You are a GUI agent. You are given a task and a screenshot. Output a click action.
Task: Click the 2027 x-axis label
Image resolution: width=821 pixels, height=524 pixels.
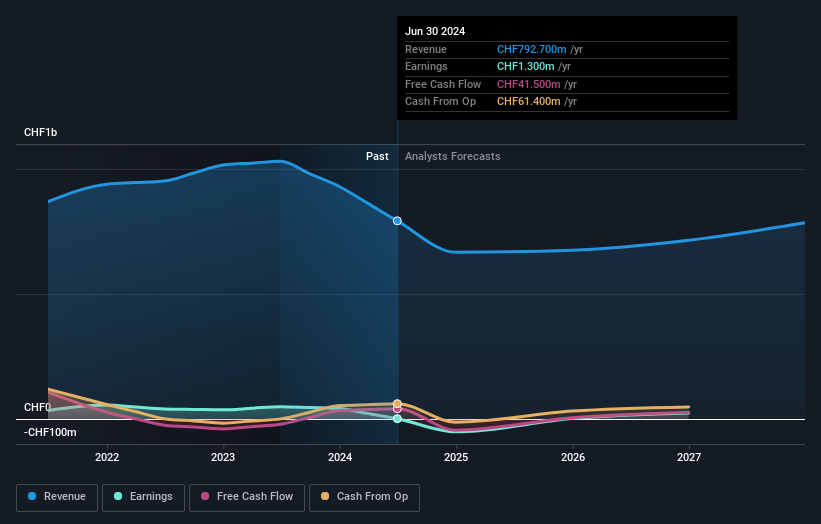(689, 457)
